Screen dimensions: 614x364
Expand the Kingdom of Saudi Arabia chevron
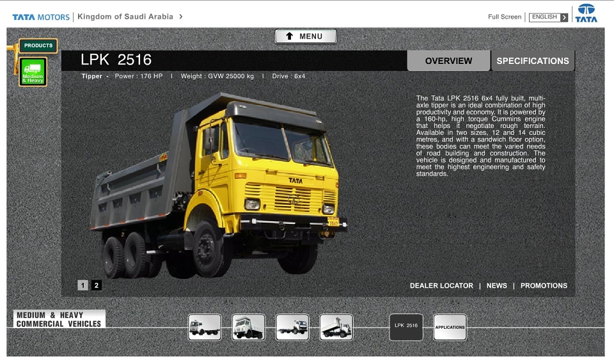pyautogui.click(x=180, y=17)
